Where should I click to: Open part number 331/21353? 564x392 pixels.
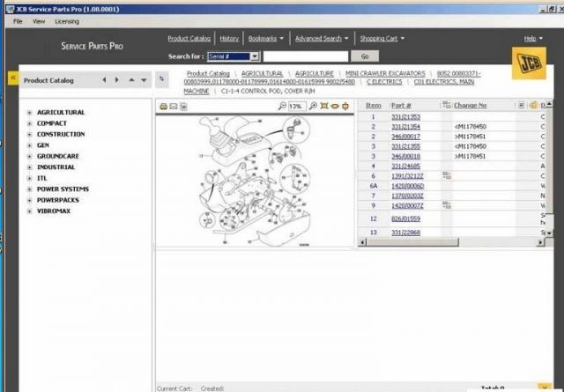pos(405,117)
